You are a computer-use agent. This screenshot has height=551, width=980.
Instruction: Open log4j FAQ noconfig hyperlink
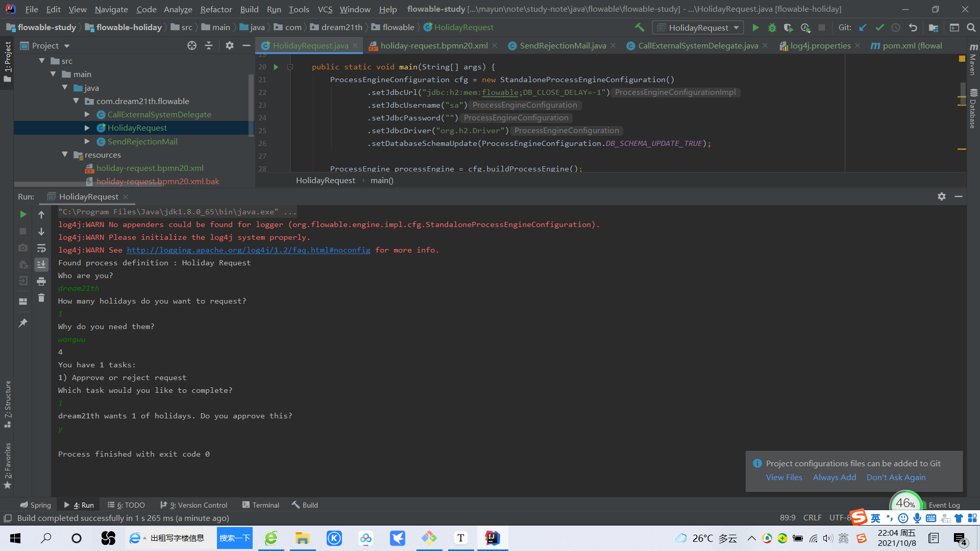249,250
